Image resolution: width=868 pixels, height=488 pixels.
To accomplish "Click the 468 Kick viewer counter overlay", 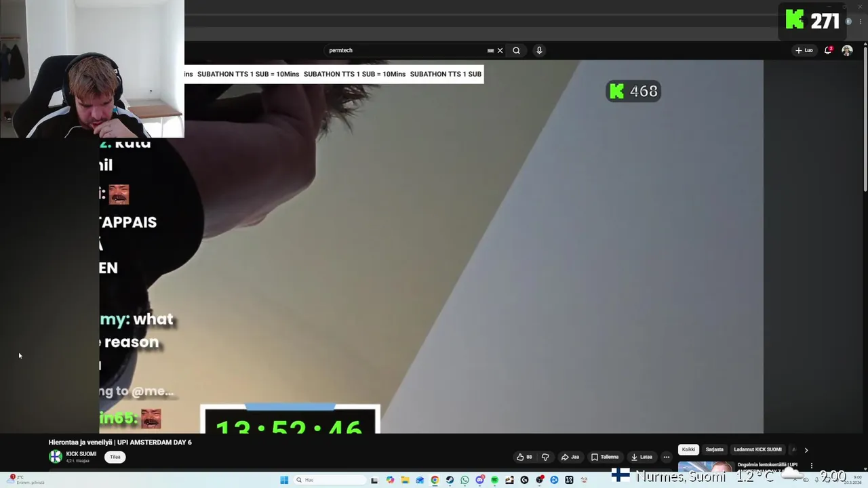I will point(633,91).
